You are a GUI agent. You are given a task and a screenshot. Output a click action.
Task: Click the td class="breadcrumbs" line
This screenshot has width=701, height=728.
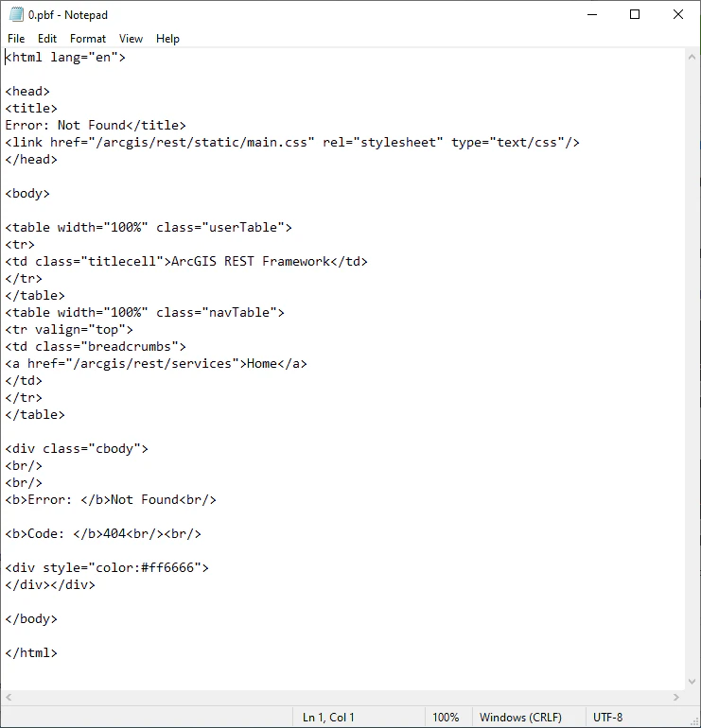click(96, 346)
